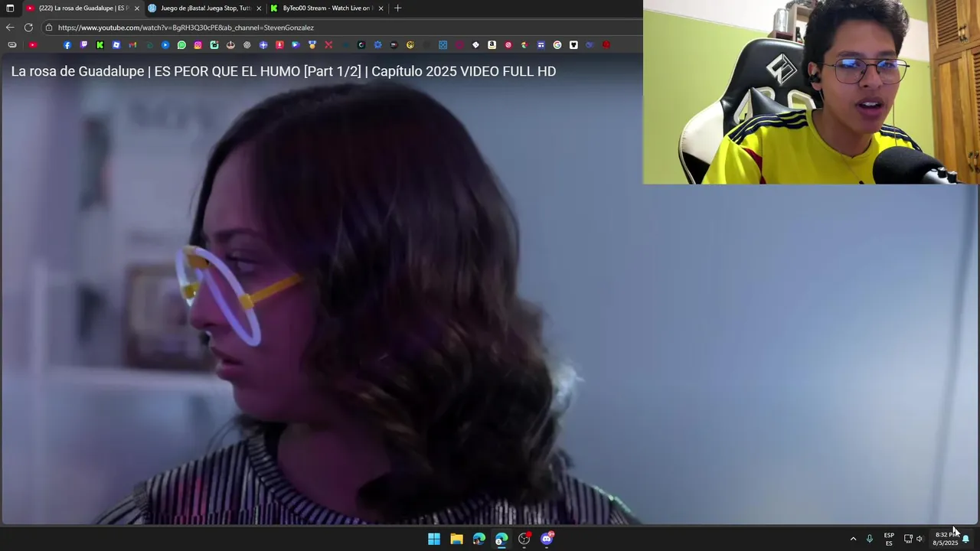Open File Explorer from the taskbar
Viewport: 980px width, 551px height.
[456, 539]
